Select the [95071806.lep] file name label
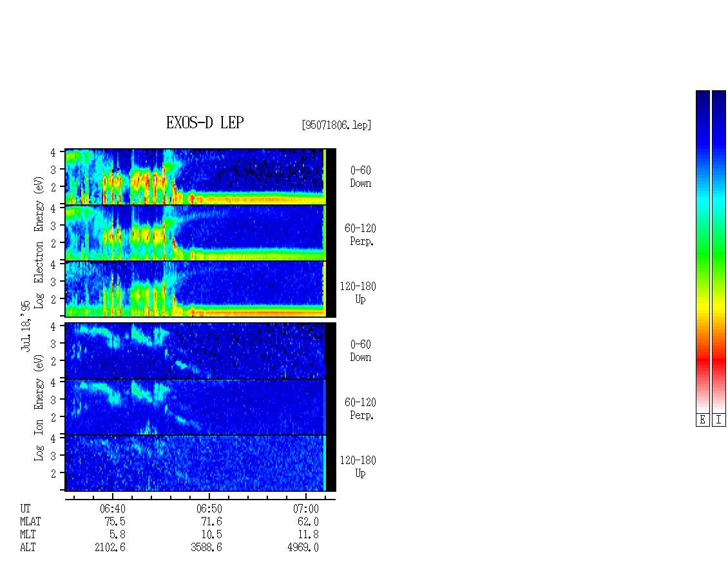Viewport: 728px width, 564px height. 336,125
